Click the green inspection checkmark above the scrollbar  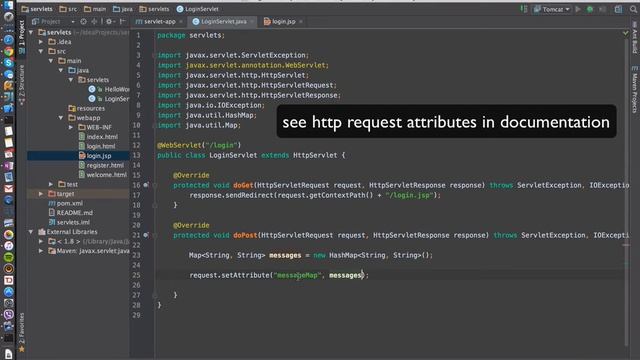click(625, 33)
